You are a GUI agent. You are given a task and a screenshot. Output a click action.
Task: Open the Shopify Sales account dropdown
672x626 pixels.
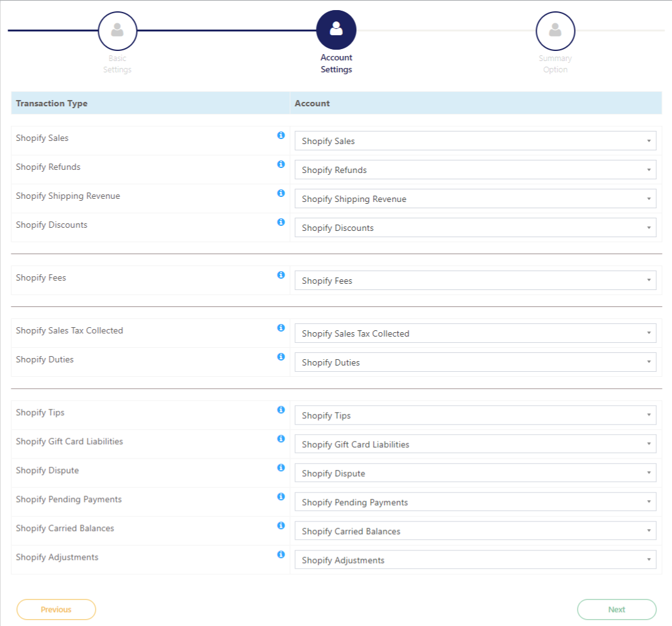point(475,141)
